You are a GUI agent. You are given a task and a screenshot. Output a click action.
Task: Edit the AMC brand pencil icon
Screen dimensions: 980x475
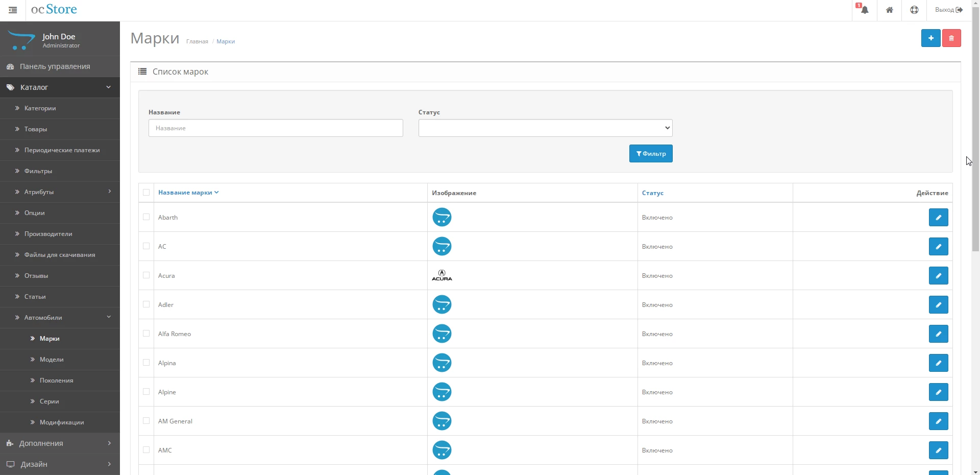(x=938, y=450)
